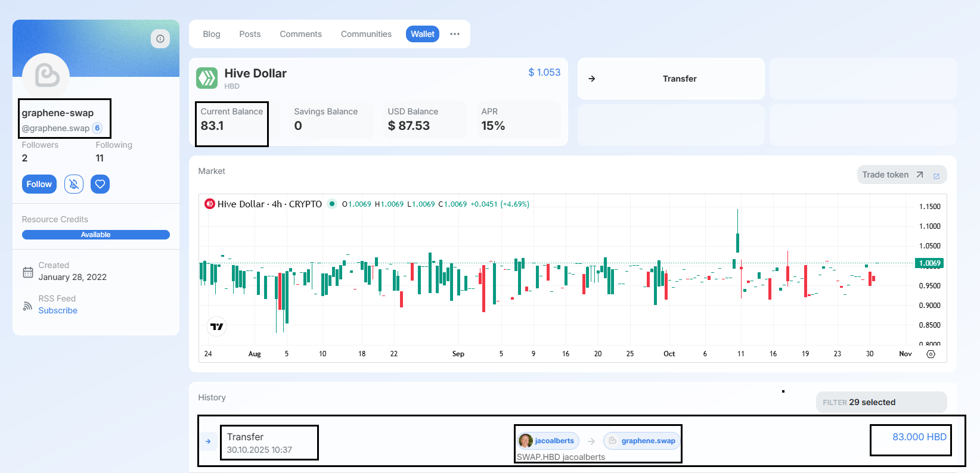Image resolution: width=980 pixels, height=473 pixels.
Task: Click the info icon on profile banner
Action: 160,39
